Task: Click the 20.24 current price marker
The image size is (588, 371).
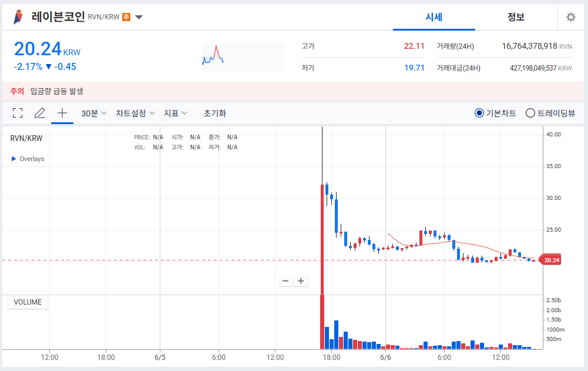Action: tap(550, 260)
